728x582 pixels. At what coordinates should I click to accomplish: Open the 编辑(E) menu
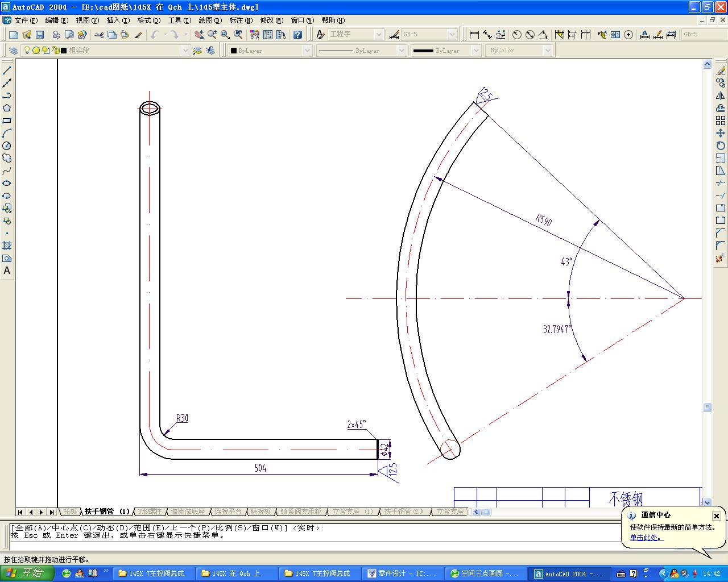click(56, 20)
